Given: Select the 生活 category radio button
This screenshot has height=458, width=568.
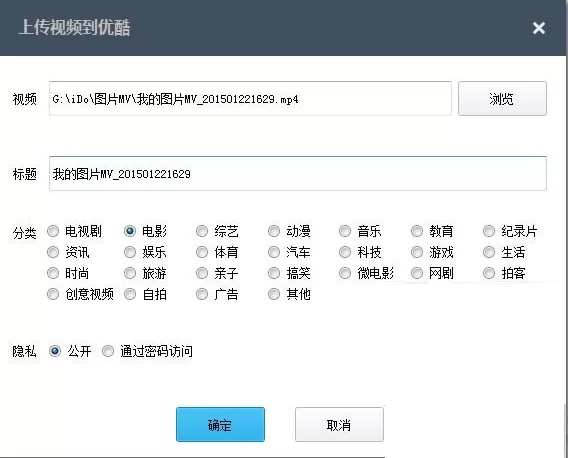Looking at the screenshot, I should [489, 252].
